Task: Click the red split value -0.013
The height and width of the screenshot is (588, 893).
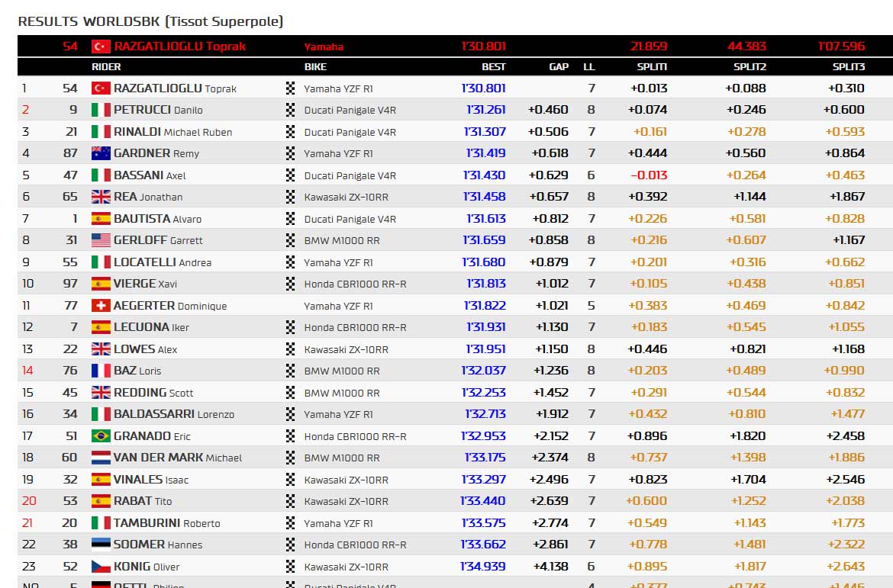Action: pos(649,175)
